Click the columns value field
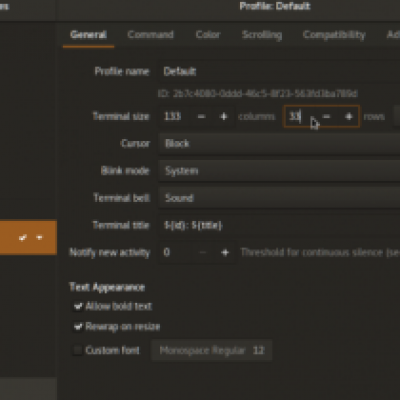Screen dimensions: 400x400 175,116
